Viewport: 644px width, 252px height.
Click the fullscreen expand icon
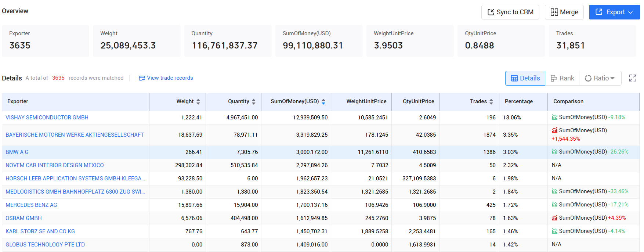point(633,78)
